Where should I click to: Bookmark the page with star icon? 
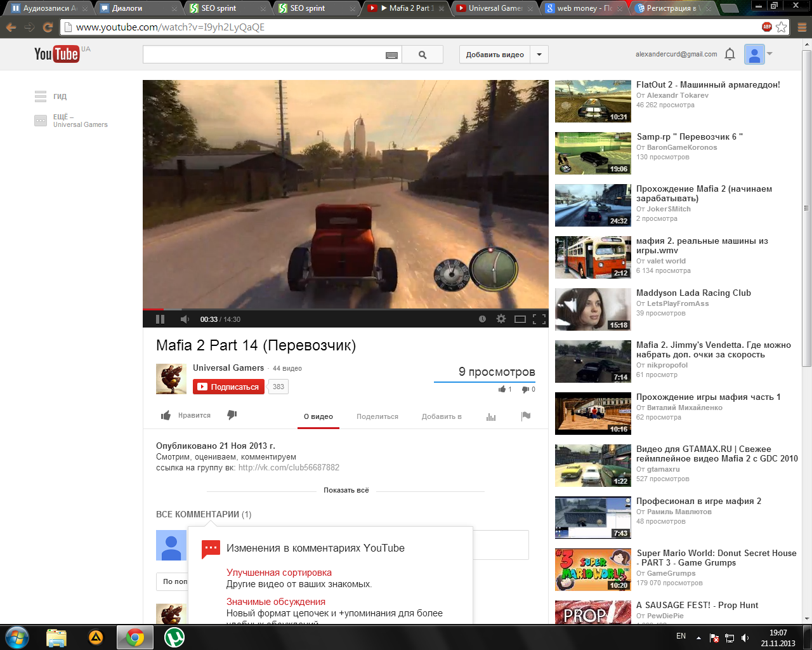pyautogui.click(x=782, y=27)
